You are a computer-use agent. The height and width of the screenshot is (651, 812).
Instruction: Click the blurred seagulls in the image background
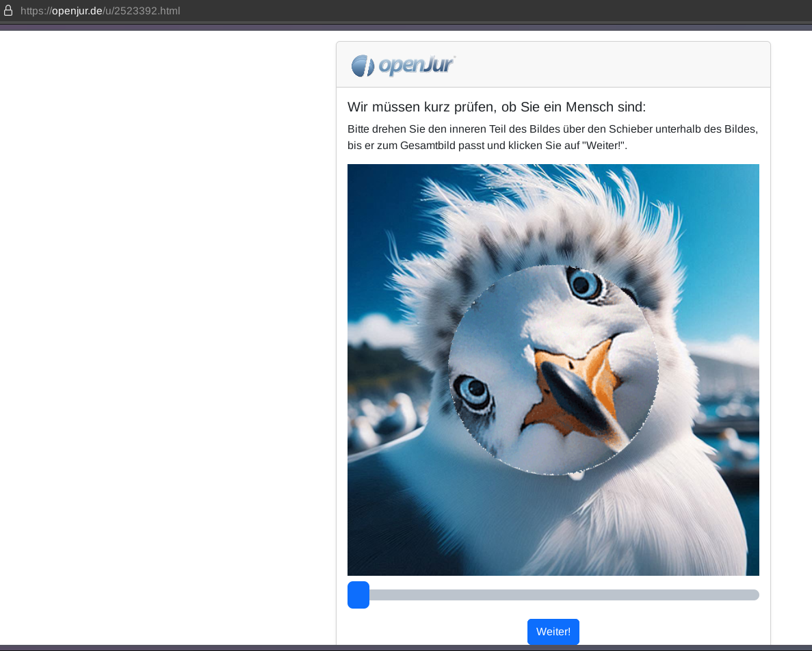[x=383, y=417]
